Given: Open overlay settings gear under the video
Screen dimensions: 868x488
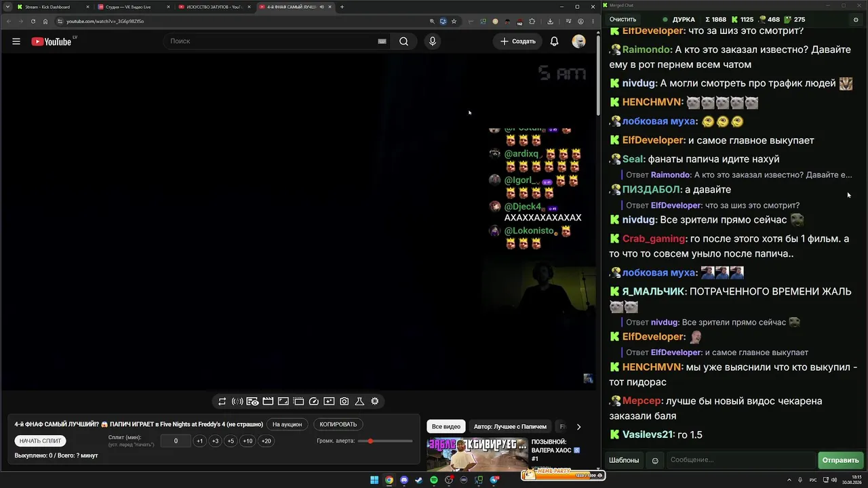Looking at the screenshot, I should pyautogui.click(x=375, y=401).
